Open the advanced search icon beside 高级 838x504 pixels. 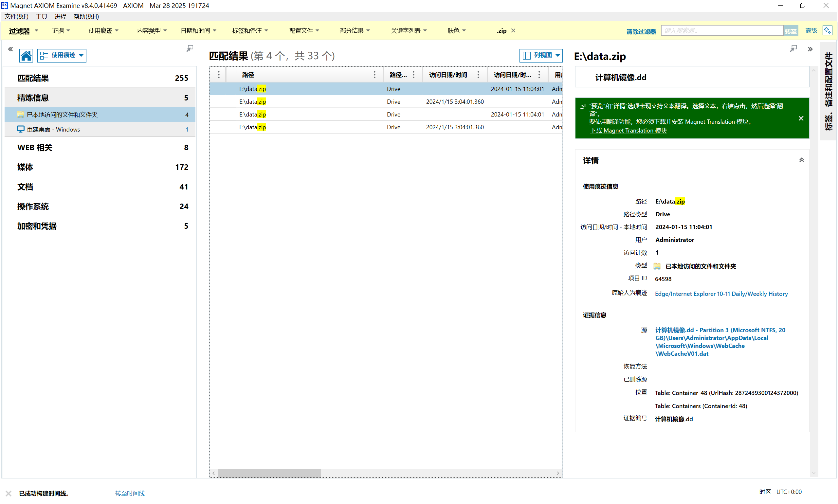point(828,30)
